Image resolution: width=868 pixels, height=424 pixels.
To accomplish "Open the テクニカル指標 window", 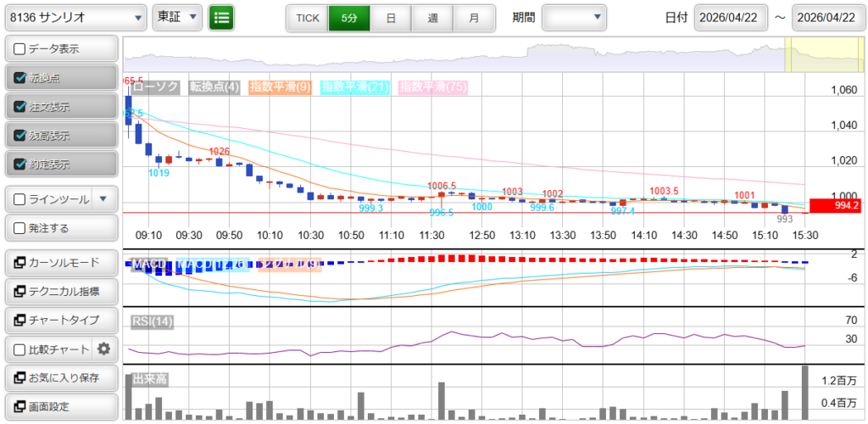I will pyautogui.click(x=60, y=292).
